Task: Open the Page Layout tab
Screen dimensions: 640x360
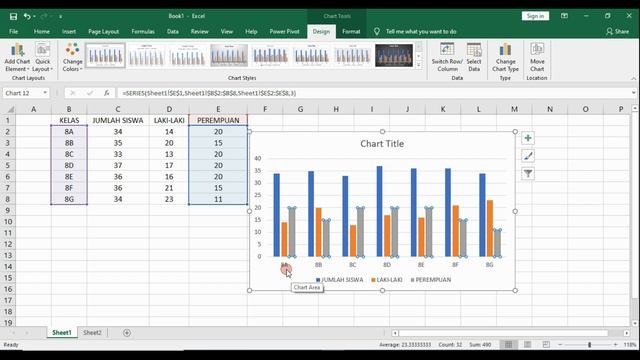Action: click(104, 31)
